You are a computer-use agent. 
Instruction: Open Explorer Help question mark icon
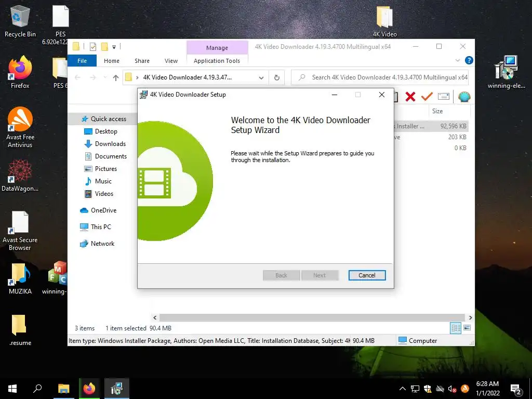469,60
